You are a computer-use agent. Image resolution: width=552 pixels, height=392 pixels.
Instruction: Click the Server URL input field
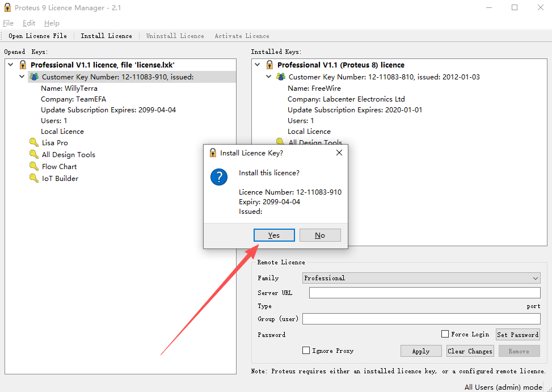pyautogui.click(x=424, y=293)
